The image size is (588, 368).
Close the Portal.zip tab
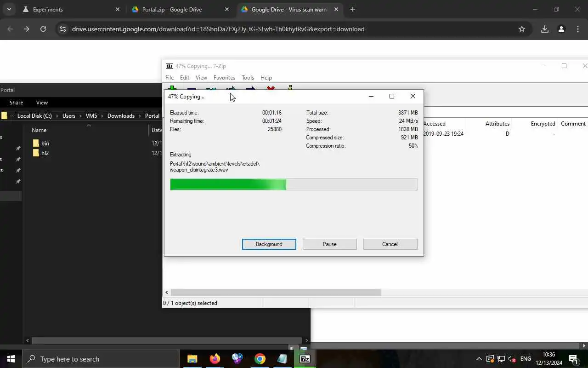click(x=227, y=9)
